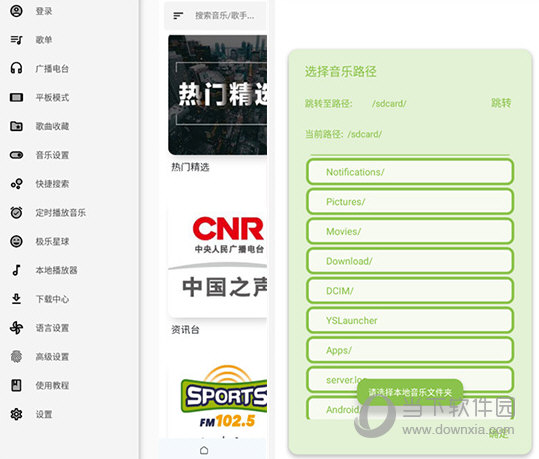Click the 高级设置 label
The image size is (539, 459).
[x=52, y=357]
